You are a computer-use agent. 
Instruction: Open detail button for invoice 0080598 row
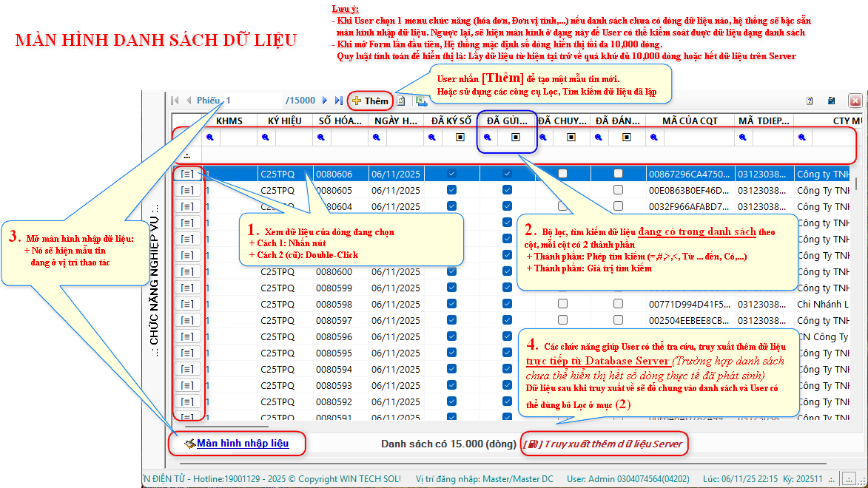pyautogui.click(x=187, y=305)
